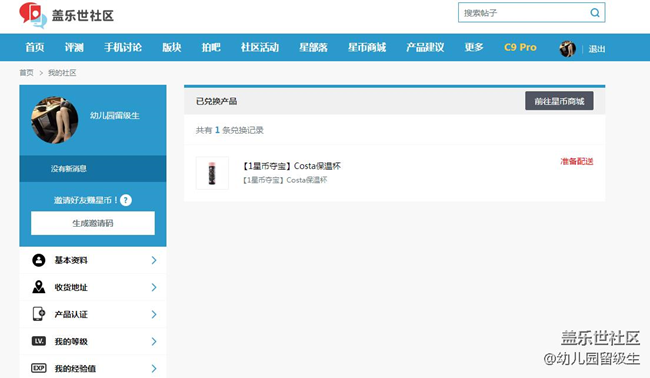
Task: Click the large profile avatar picture
Action: coord(55,120)
